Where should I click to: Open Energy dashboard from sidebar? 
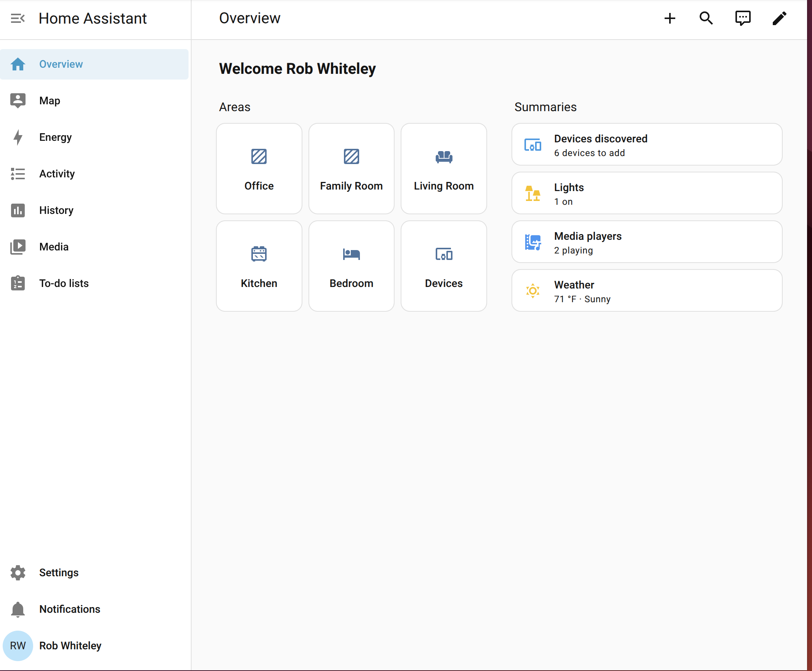point(94,137)
